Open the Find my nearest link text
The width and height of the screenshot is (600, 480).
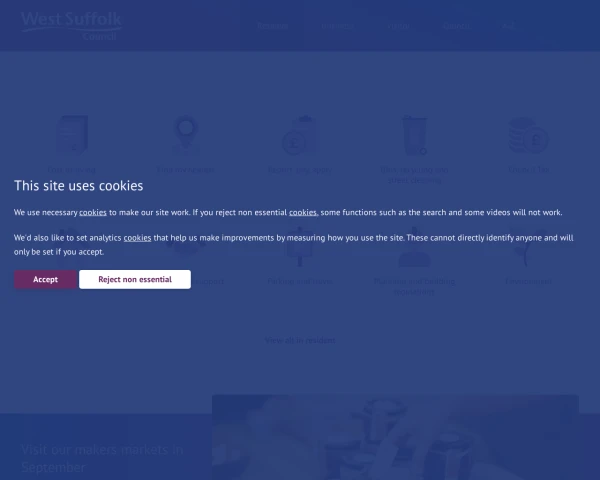[185, 170]
